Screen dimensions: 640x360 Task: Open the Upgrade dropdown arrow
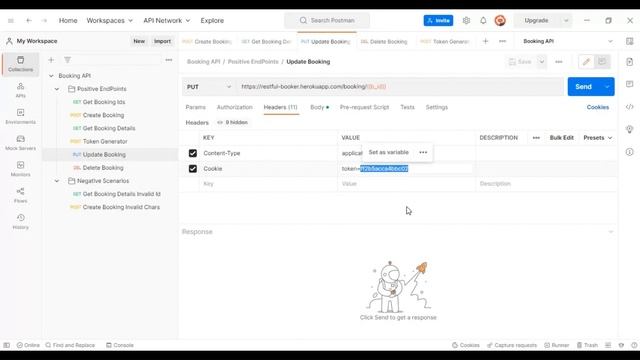pos(566,20)
